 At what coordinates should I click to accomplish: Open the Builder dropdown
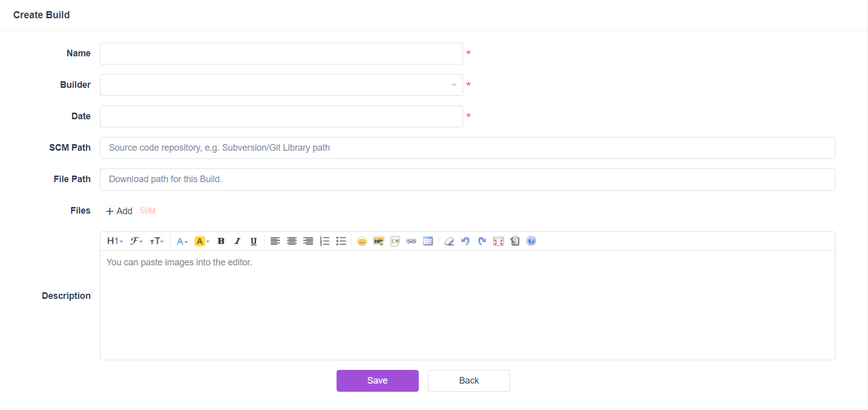click(x=281, y=85)
